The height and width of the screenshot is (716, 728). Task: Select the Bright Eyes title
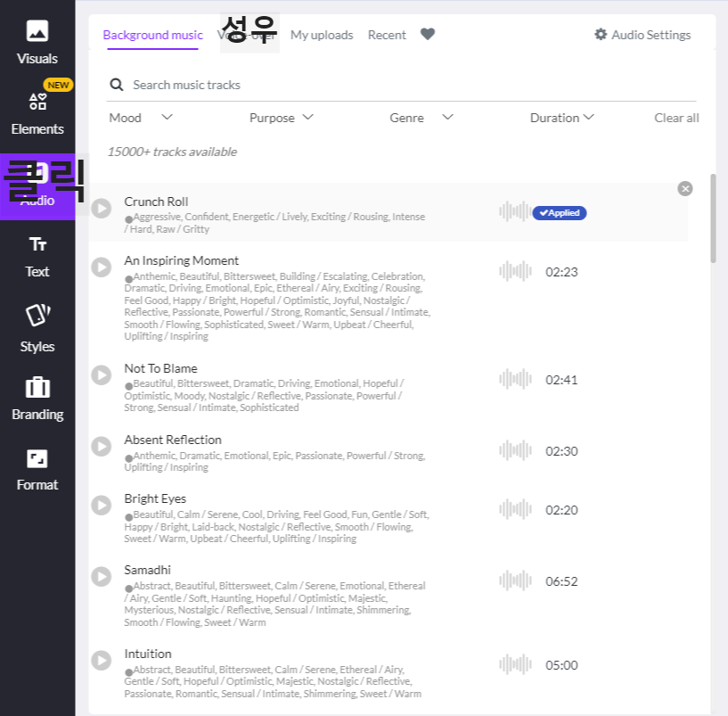pos(155,498)
